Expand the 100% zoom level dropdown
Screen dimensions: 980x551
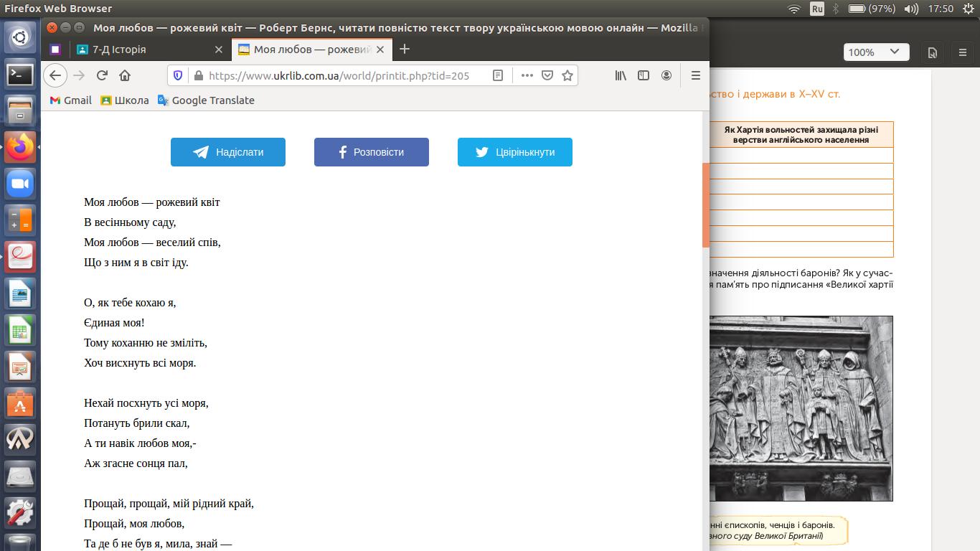tap(875, 52)
